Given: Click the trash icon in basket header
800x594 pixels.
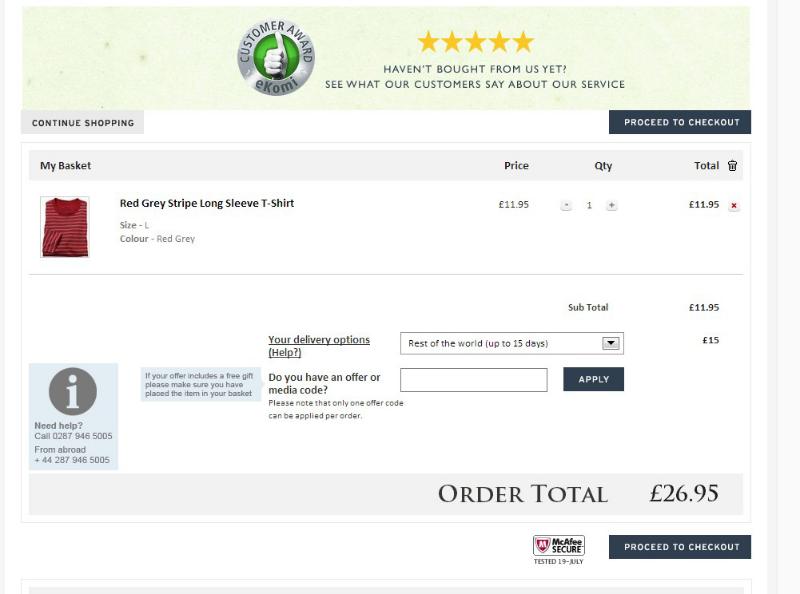Looking at the screenshot, I should [x=732, y=166].
